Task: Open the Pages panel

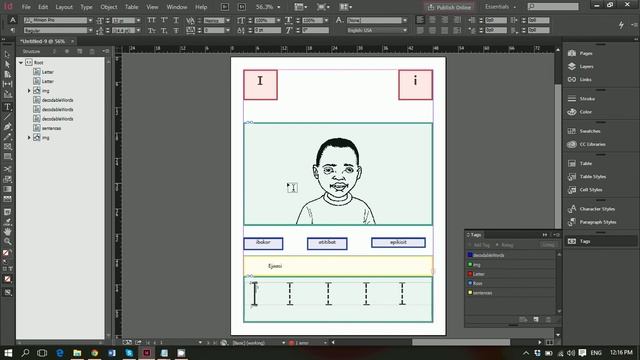Action: coord(581,53)
